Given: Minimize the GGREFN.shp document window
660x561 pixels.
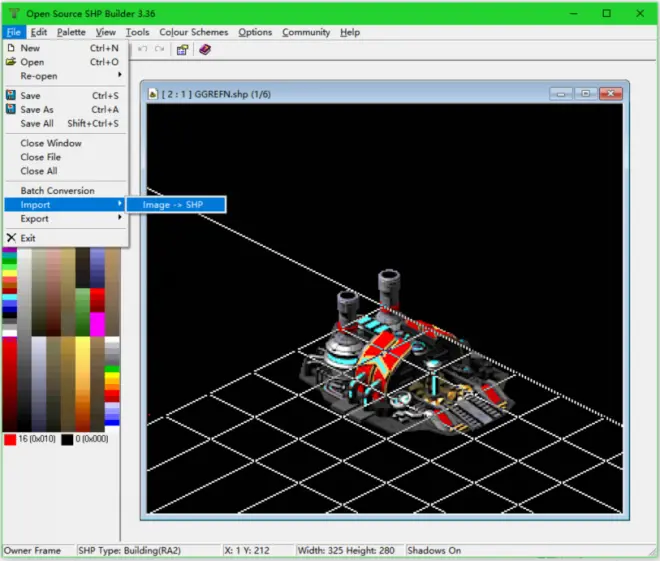Looking at the screenshot, I should click(x=561, y=93).
